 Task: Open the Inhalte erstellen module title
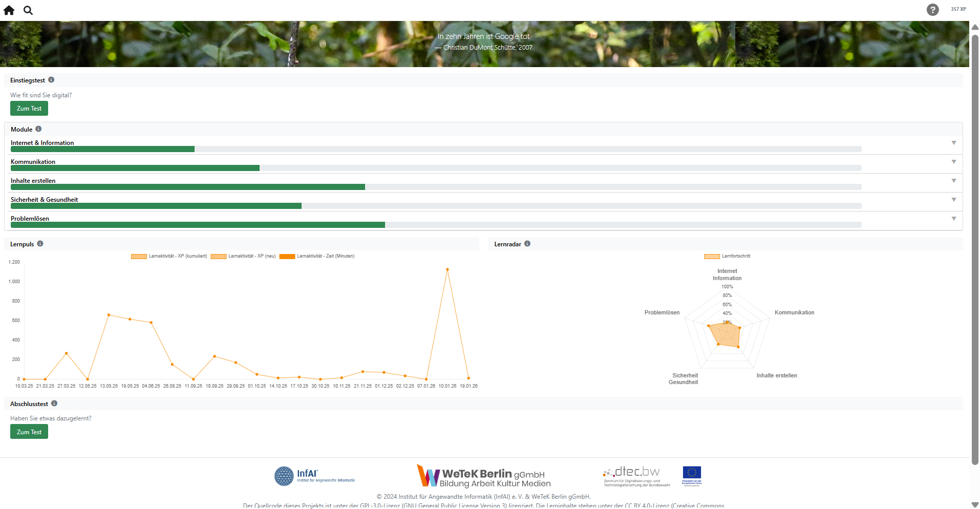click(x=33, y=181)
